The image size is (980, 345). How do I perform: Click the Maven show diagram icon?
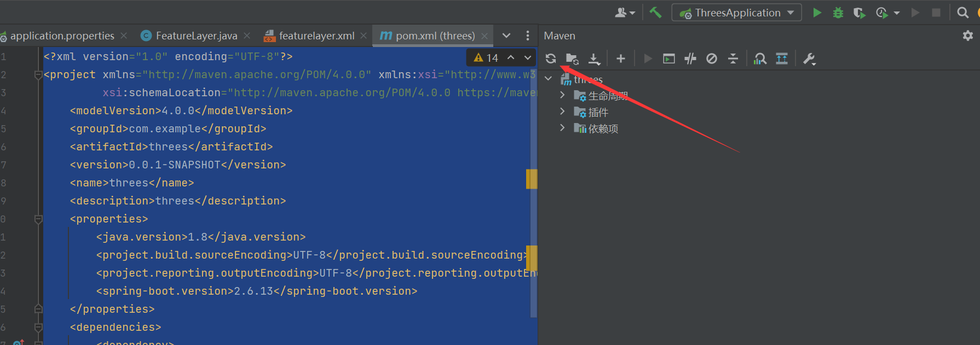click(782, 59)
